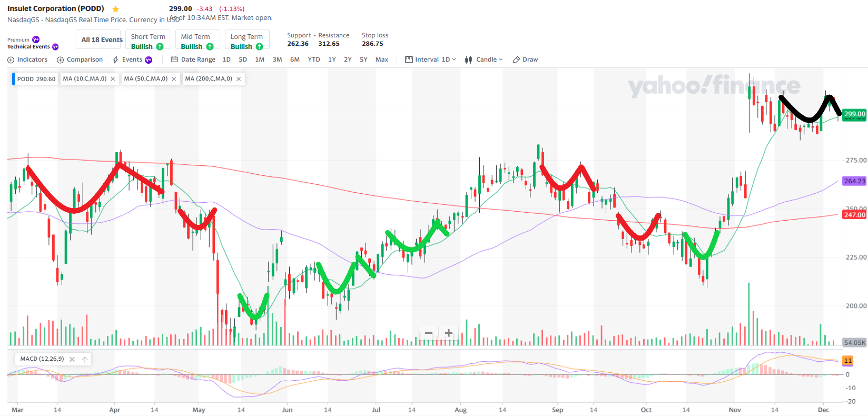Select the 6M date range
868x416 pixels.
295,60
